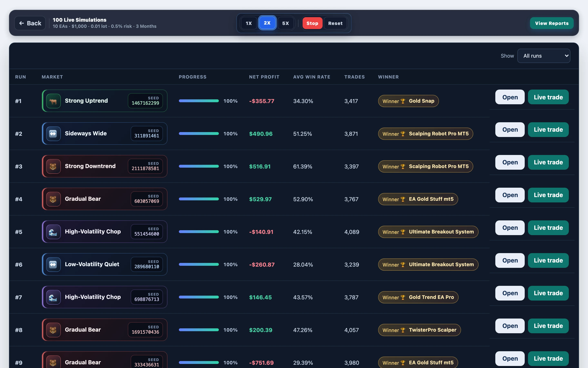Click progress bar of run #1

(199, 101)
